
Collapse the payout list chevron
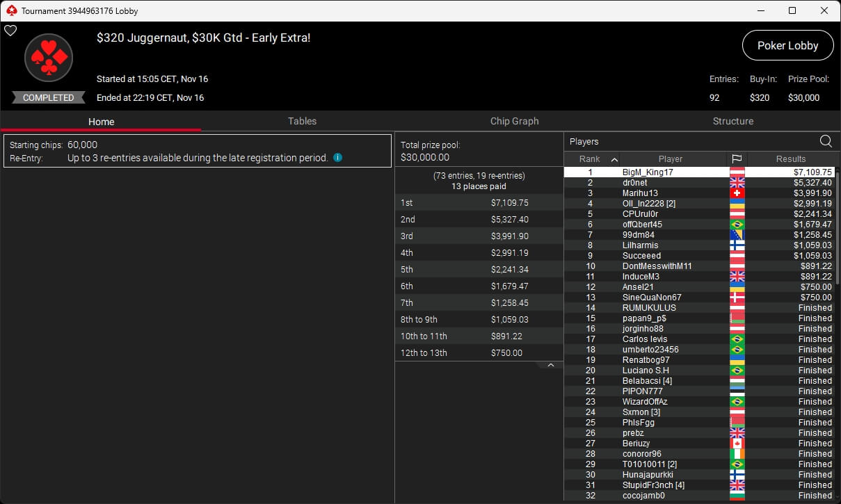550,365
